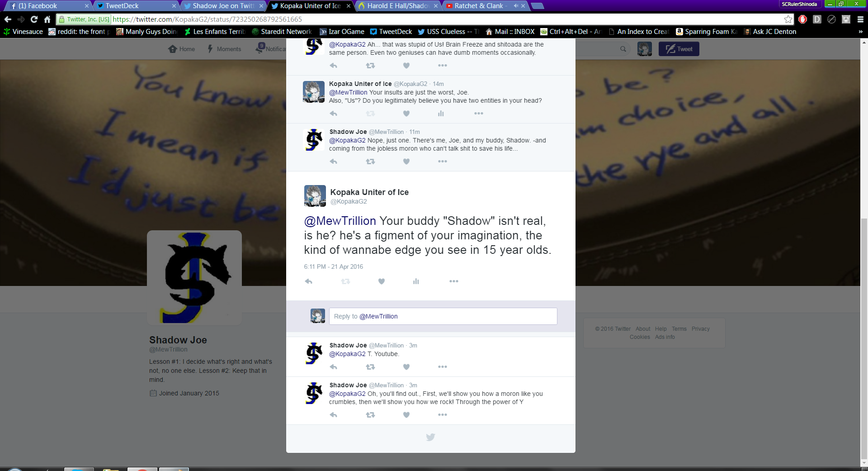Screen dimensions: 868x471
Task: Open the '6:11 PM - 21 Apr 2016' timestamp
Action: point(334,266)
